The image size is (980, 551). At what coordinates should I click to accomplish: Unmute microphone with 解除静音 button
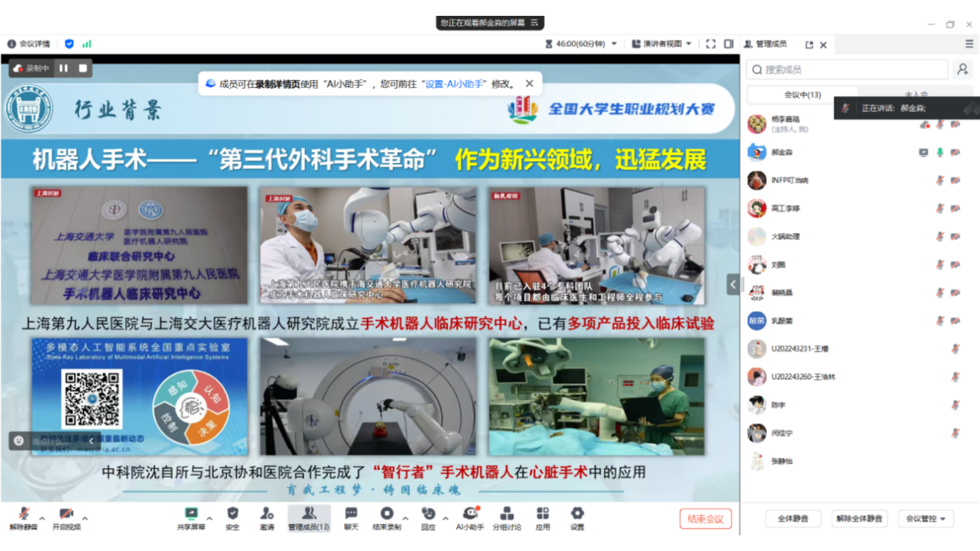click(x=23, y=518)
